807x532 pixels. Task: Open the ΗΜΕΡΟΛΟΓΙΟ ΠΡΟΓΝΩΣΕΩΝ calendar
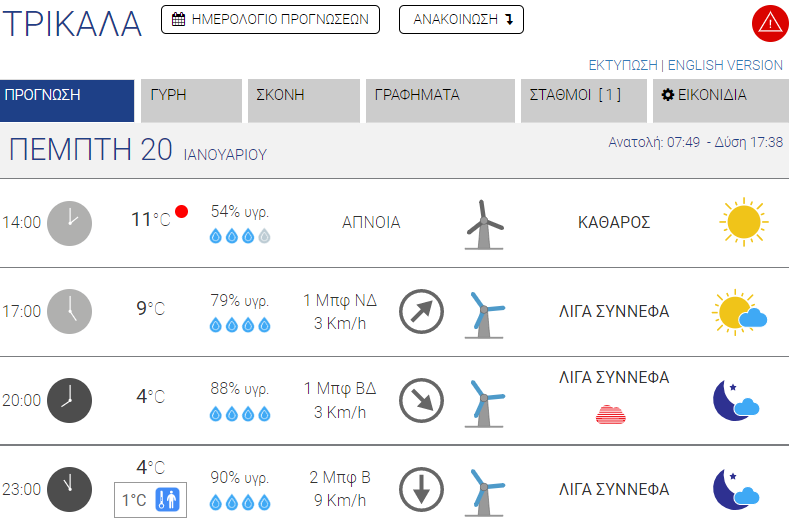pyautogui.click(x=270, y=19)
